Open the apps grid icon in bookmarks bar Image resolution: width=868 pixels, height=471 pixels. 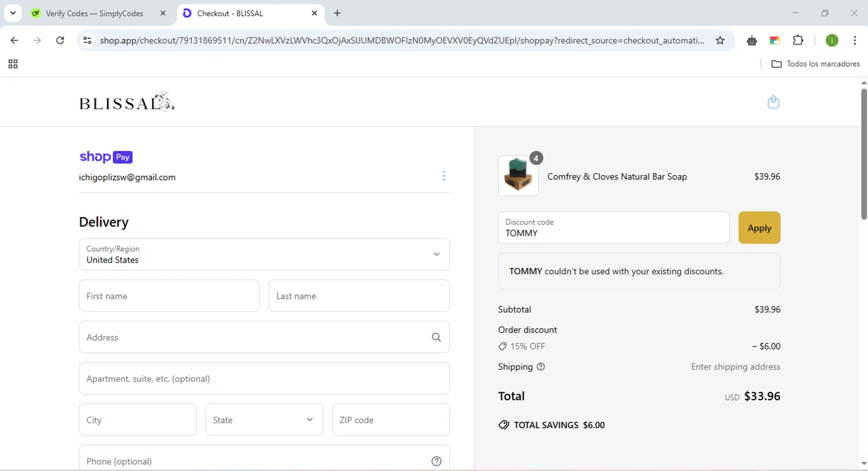pos(13,64)
